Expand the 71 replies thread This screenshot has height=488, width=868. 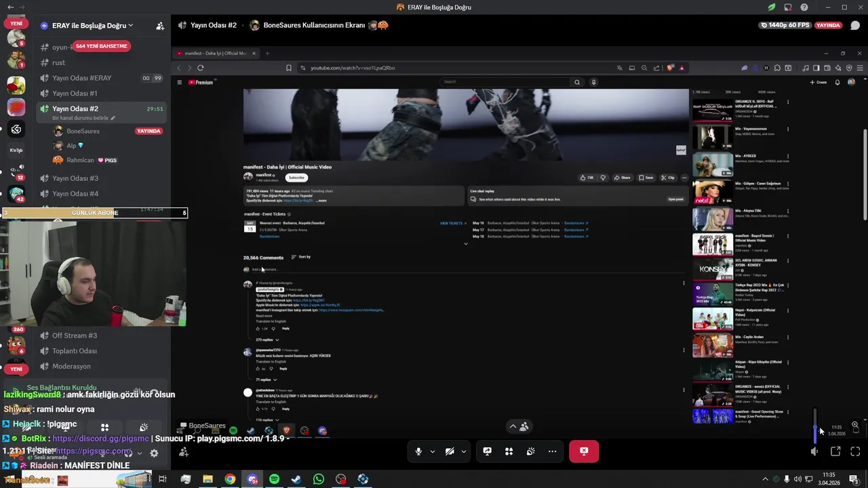[267, 380]
